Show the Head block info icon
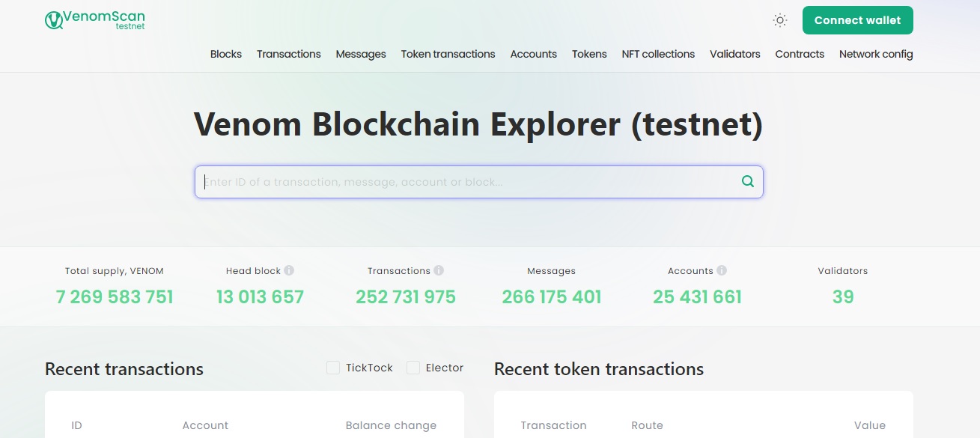Screen dimensions: 980x438 coord(289,270)
